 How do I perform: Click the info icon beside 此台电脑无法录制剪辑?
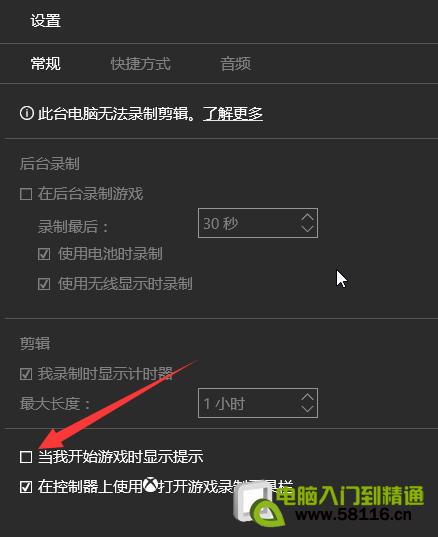coord(26,113)
